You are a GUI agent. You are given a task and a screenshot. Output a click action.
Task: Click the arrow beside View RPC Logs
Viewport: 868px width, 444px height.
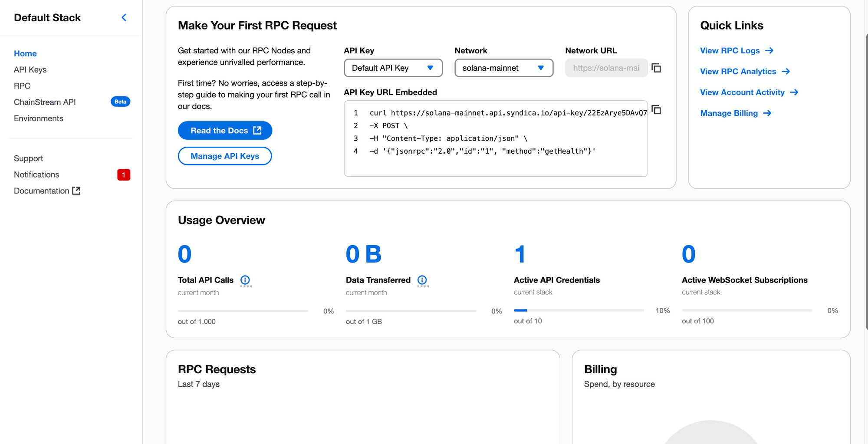(769, 51)
